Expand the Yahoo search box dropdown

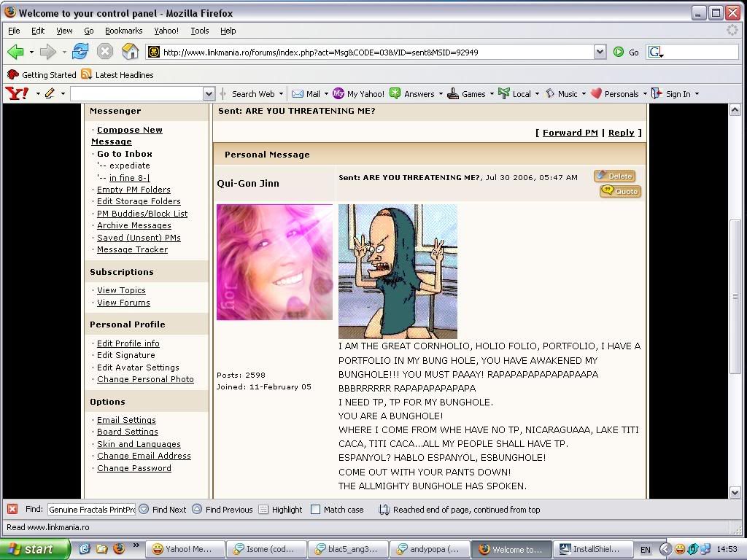click(x=209, y=94)
